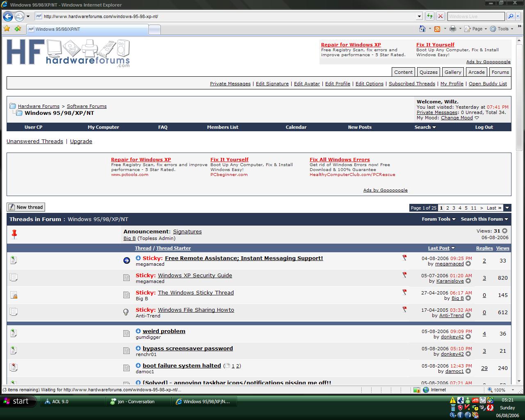Go to page 2 of the thread list
Image resolution: width=525 pixels, height=420 pixels.
(x=447, y=208)
